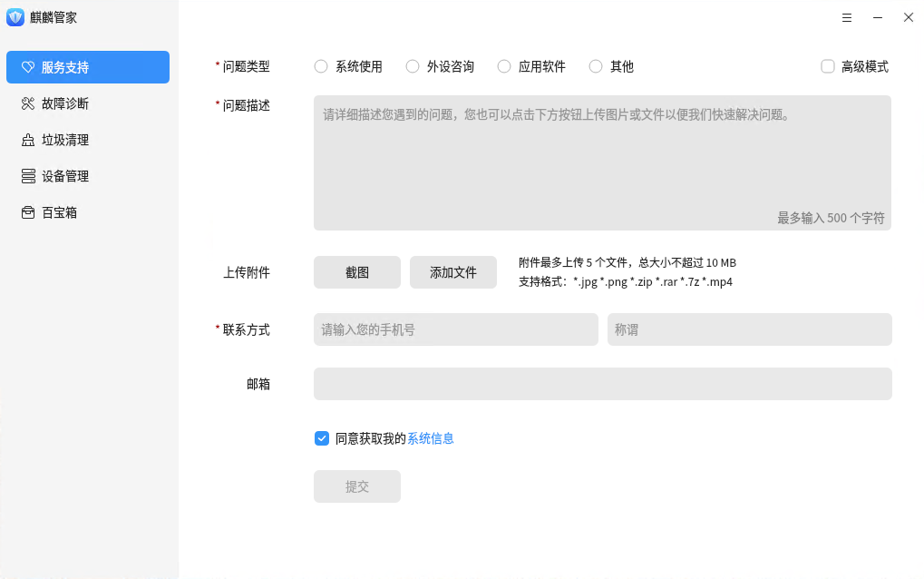Select the 外设咨询 radio option
This screenshot has width=924, height=579.
point(413,66)
